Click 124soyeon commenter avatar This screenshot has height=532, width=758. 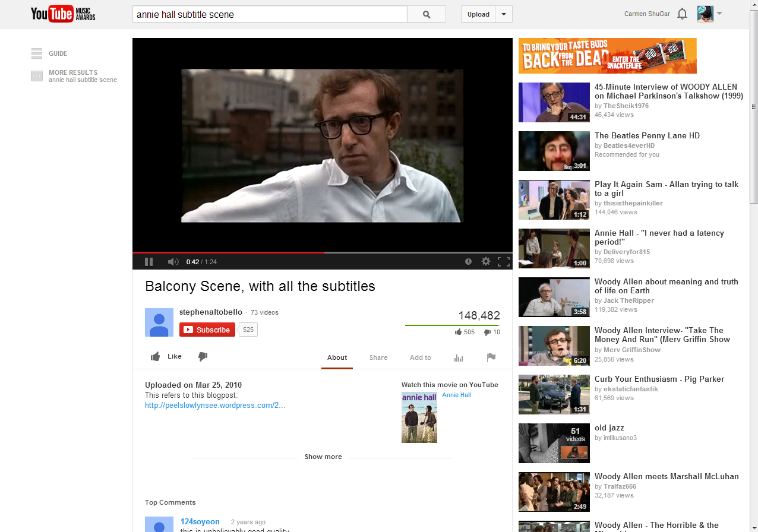[x=159, y=524]
